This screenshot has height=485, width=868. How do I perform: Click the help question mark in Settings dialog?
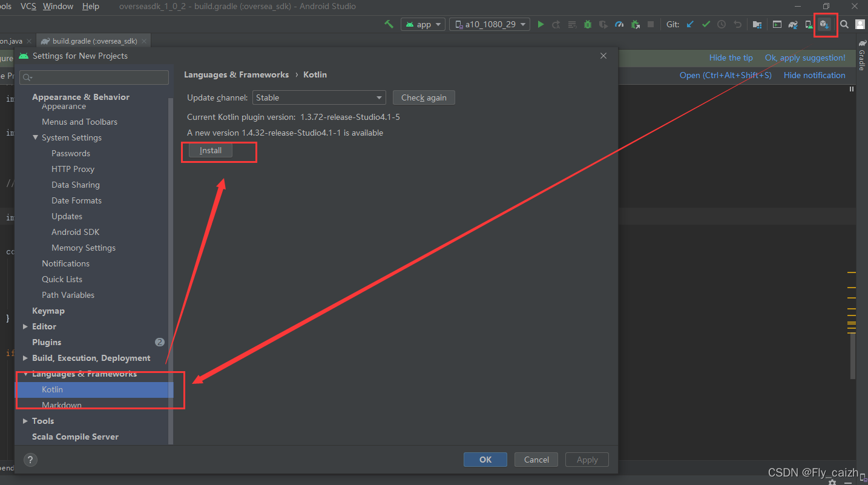coord(30,460)
